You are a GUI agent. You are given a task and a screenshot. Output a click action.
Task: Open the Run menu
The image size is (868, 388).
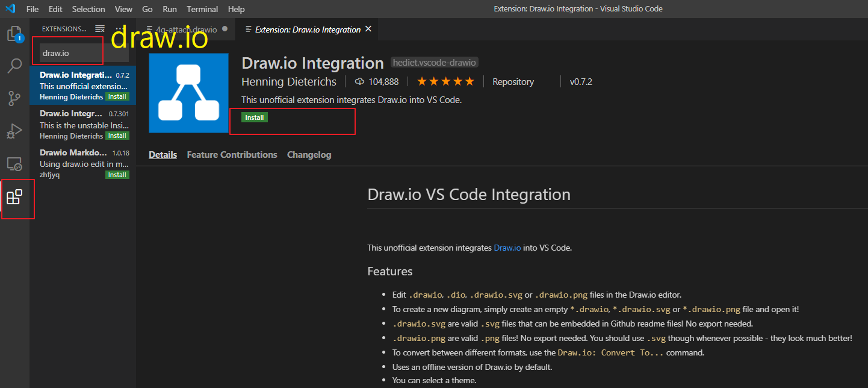click(170, 9)
